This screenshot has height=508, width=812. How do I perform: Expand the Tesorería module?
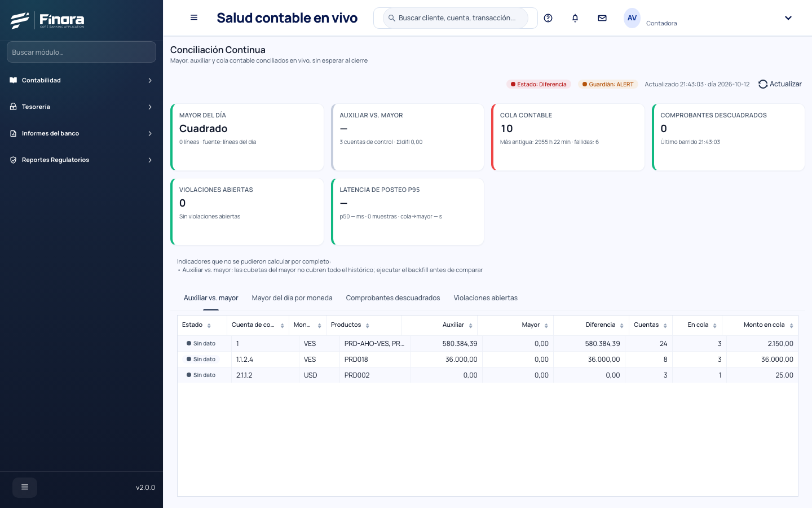[81, 107]
